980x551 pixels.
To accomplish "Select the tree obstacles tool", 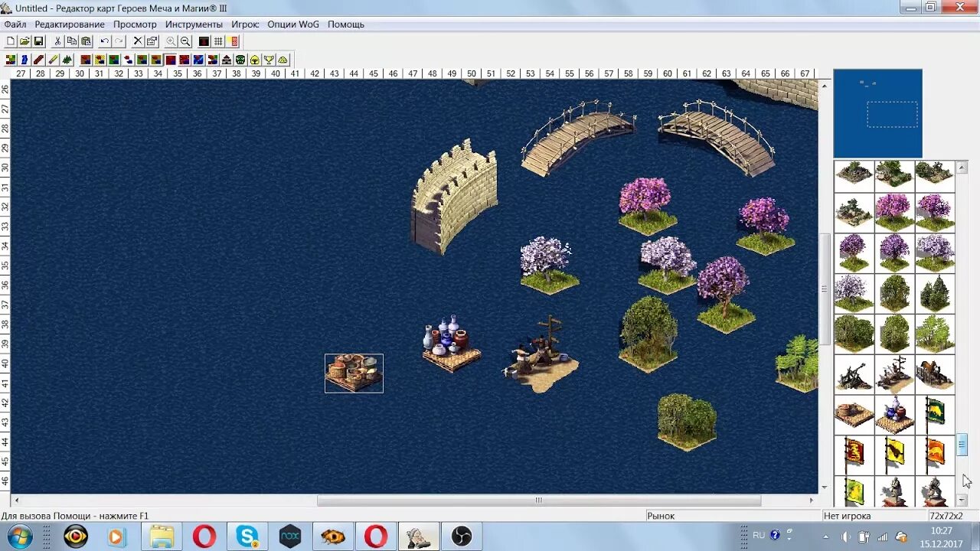I will click(67, 60).
